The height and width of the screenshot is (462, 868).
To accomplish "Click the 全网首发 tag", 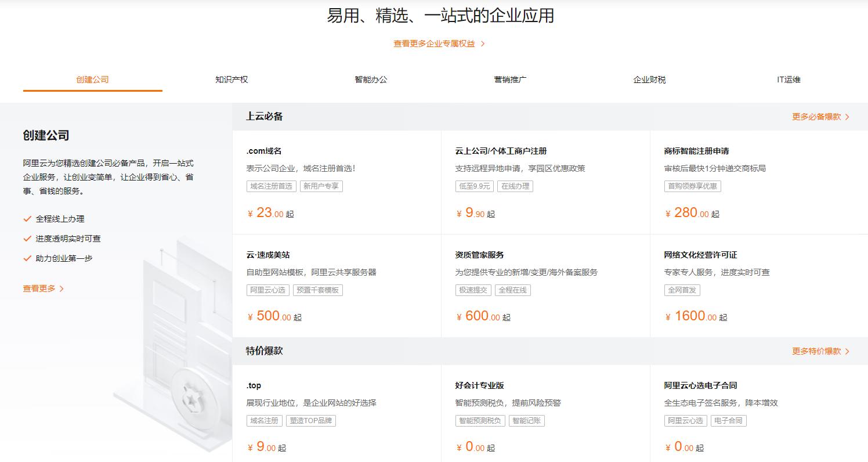I will click(x=682, y=290).
